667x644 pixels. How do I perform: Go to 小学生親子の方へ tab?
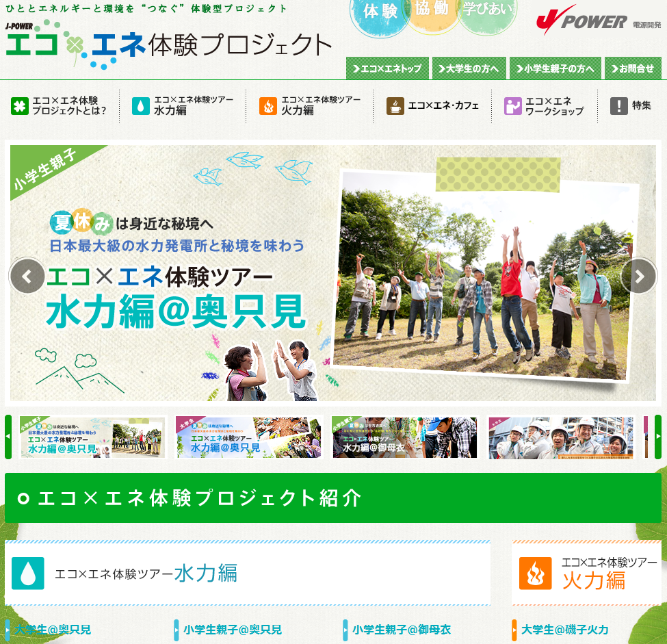(x=555, y=68)
